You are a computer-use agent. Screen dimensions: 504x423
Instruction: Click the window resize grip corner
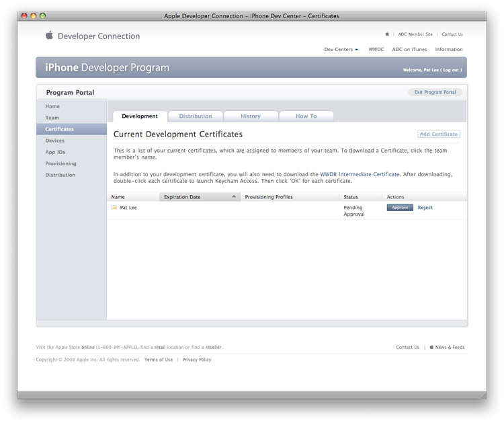(x=483, y=395)
